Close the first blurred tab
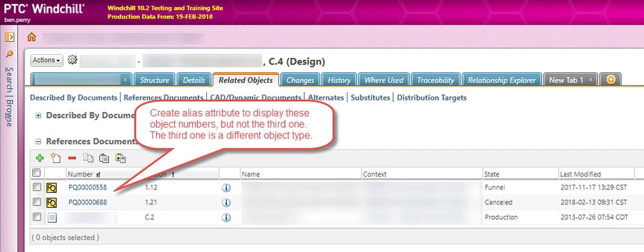The width and height of the screenshot is (644, 252). tap(125, 80)
